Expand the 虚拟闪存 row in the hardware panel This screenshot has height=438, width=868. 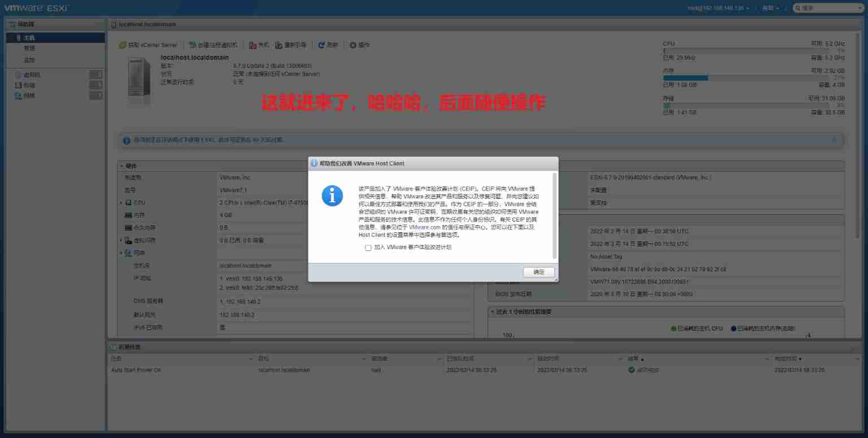click(121, 240)
